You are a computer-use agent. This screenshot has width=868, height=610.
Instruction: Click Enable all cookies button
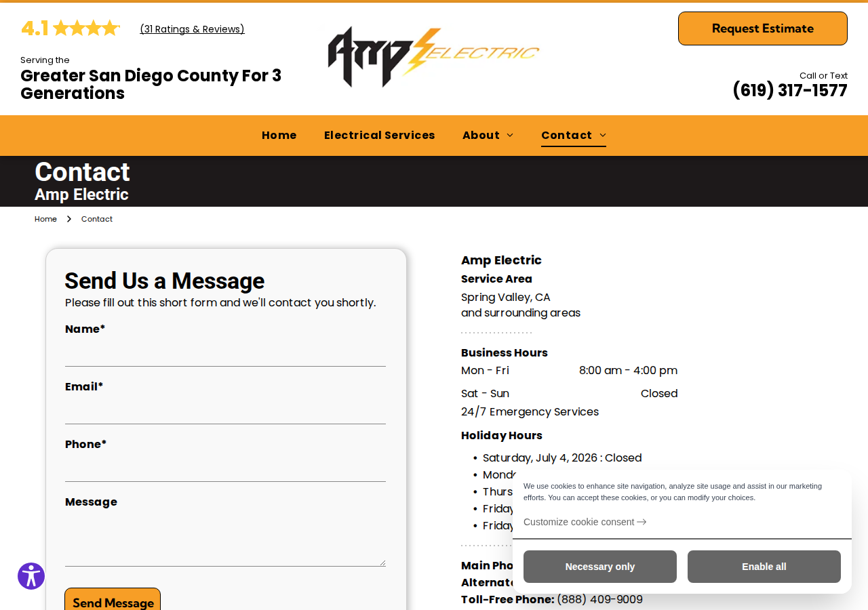tap(764, 567)
